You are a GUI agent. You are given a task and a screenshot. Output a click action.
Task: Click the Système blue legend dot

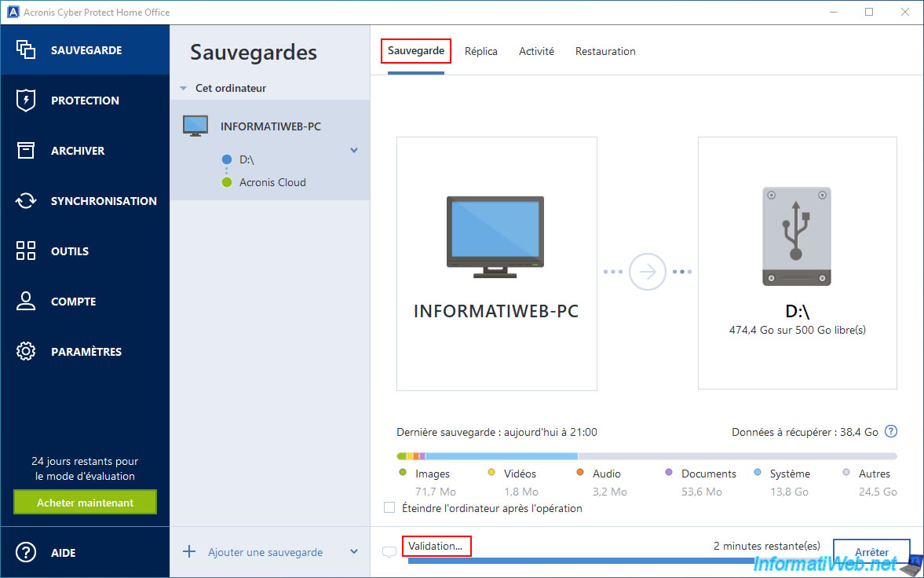point(758,473)
